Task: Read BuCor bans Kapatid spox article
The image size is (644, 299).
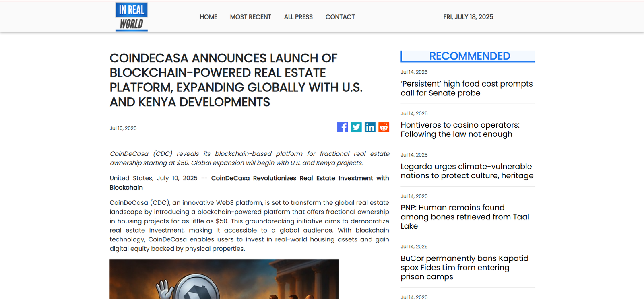Action: coord(464,268)
